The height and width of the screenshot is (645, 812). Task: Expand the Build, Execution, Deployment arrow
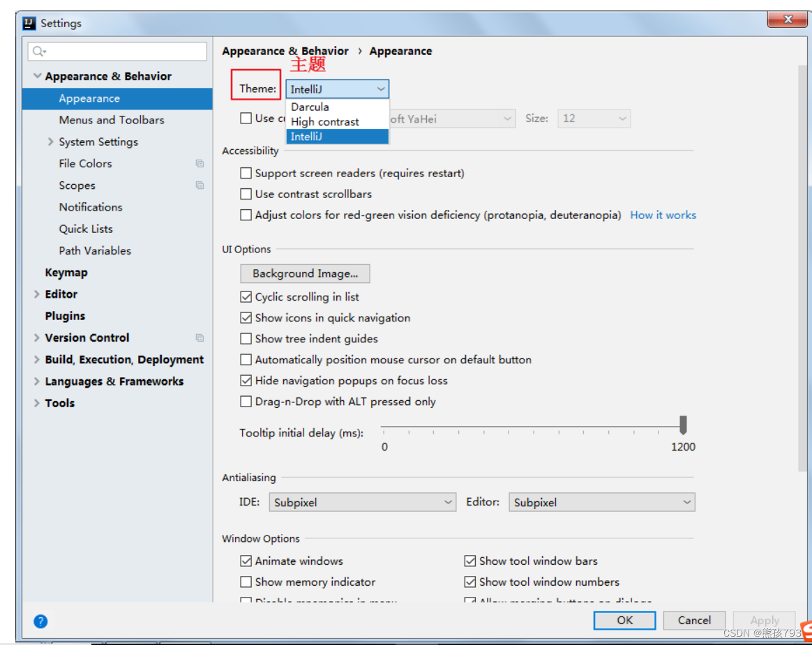pos(37,359)
